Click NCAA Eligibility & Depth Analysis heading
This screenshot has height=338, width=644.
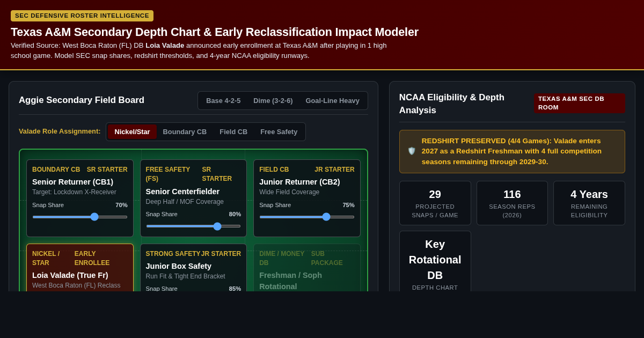tap(452, 104)
